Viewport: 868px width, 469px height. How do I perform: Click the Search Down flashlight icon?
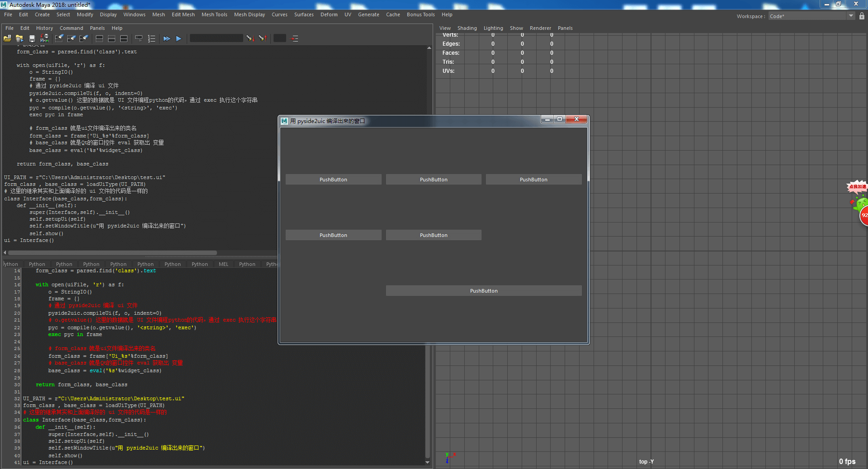point(250,38)
